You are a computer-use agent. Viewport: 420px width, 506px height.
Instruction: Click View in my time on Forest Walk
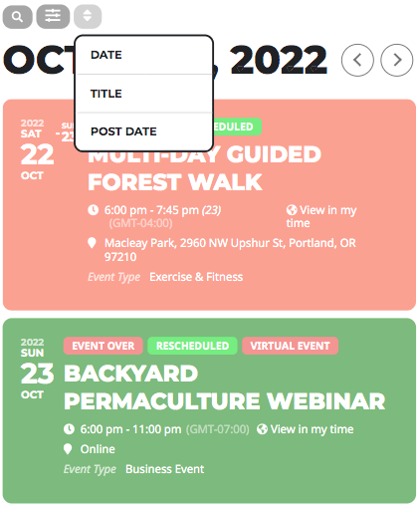321,216
